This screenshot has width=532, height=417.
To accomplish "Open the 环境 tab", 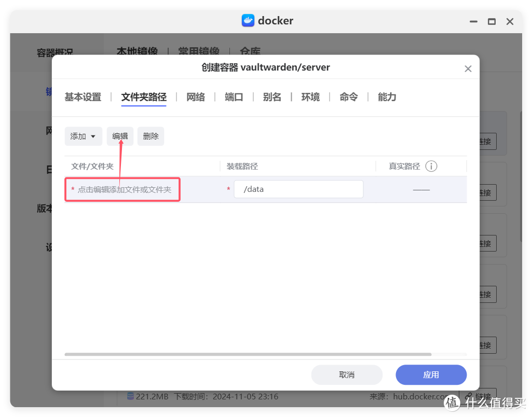I will click(310, 97).
